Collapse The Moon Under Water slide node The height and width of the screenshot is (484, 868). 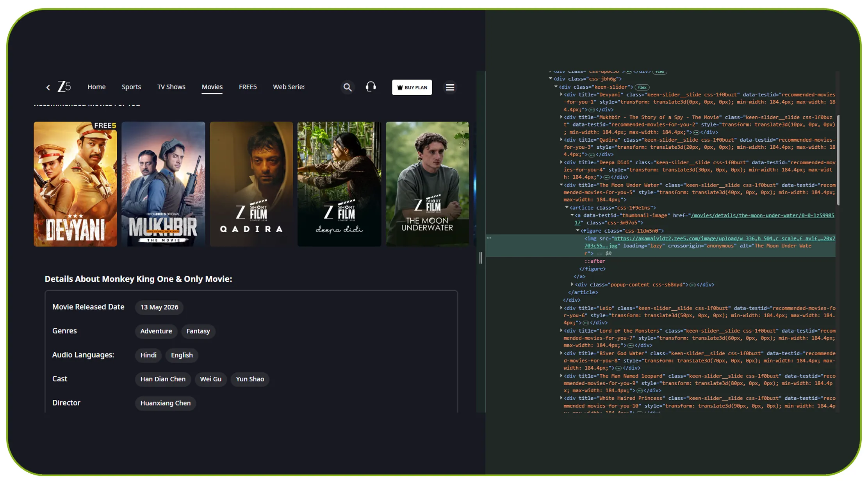tap(561, 185)
